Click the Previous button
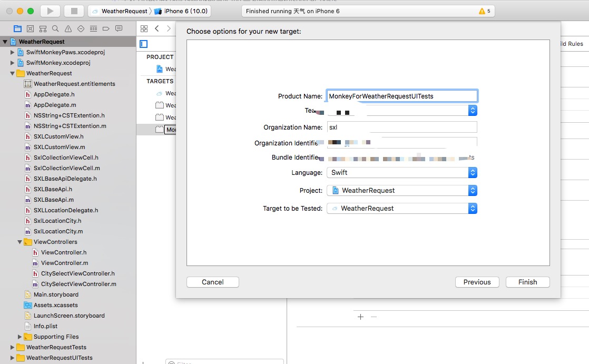This screenshot has width=589, height=364. (x=477, y=282)
